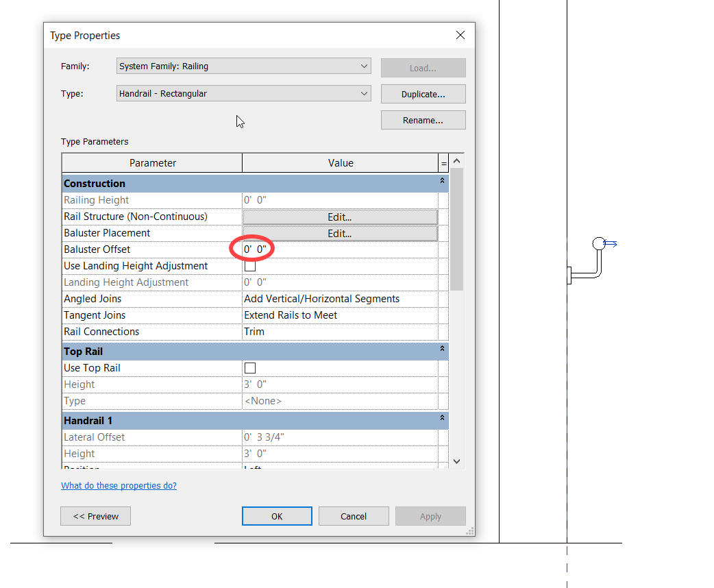Open Rail Structure (Non-Continuous) editor via Edit
714x588 pixels.
tap(340, 216)
